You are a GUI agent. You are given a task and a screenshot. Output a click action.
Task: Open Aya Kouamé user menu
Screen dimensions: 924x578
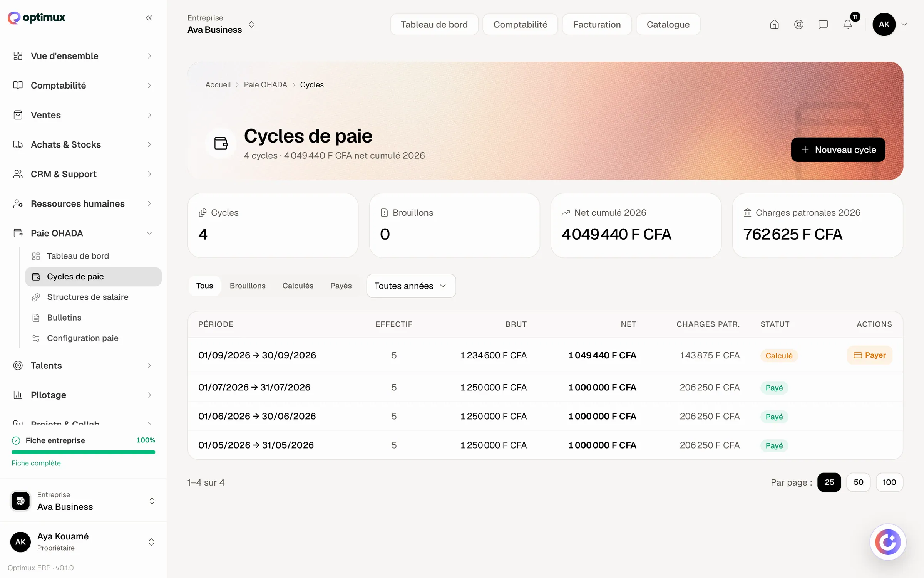[83, 542]
